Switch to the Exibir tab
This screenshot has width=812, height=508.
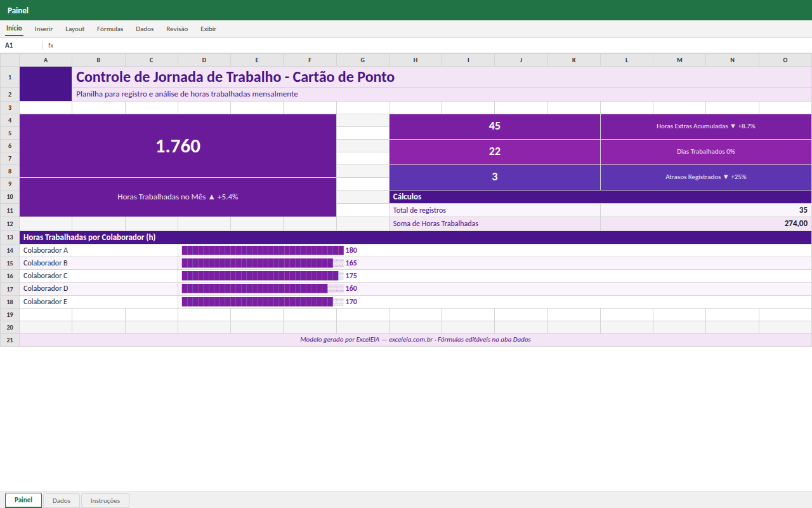[208, 29]
